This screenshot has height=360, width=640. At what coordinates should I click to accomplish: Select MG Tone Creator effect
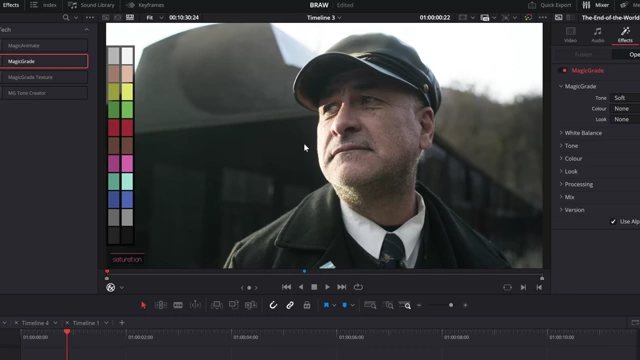click(44, 93)
